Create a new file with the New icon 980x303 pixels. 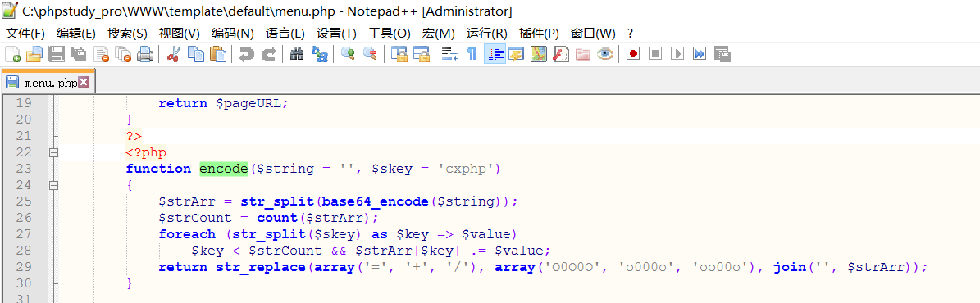pos(12,54)
